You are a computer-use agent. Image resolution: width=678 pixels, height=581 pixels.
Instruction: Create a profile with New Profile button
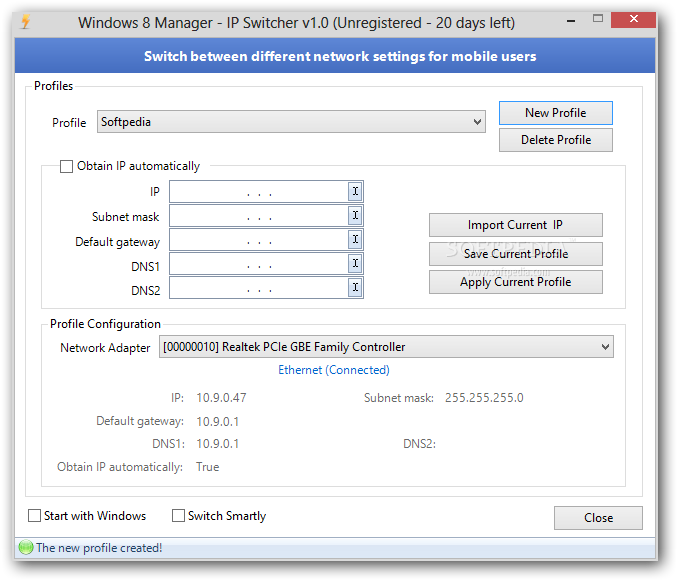coord(556,113)
